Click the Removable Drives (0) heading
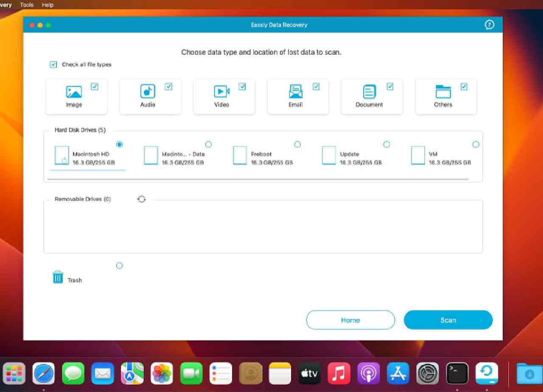Image resolution: width=543 pixels, height=392 pixels. coord(83,199)
